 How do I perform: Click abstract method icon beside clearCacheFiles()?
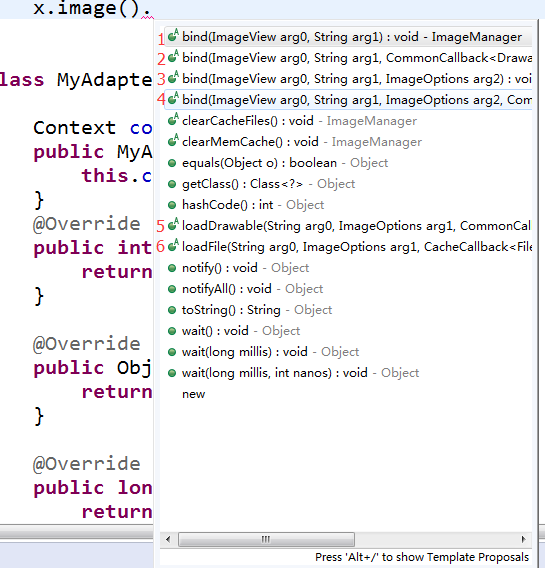[x=173, y=120]
